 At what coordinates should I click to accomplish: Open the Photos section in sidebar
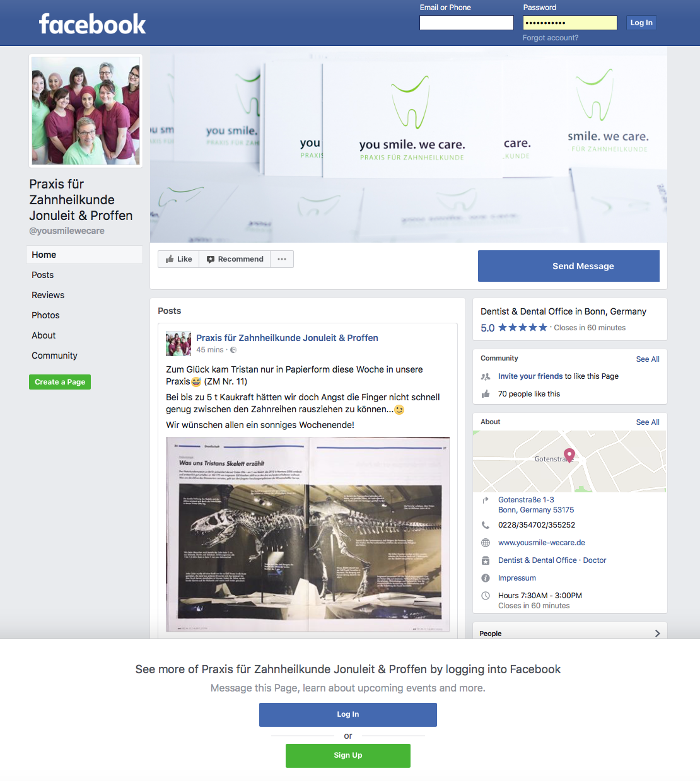[45, 315]
